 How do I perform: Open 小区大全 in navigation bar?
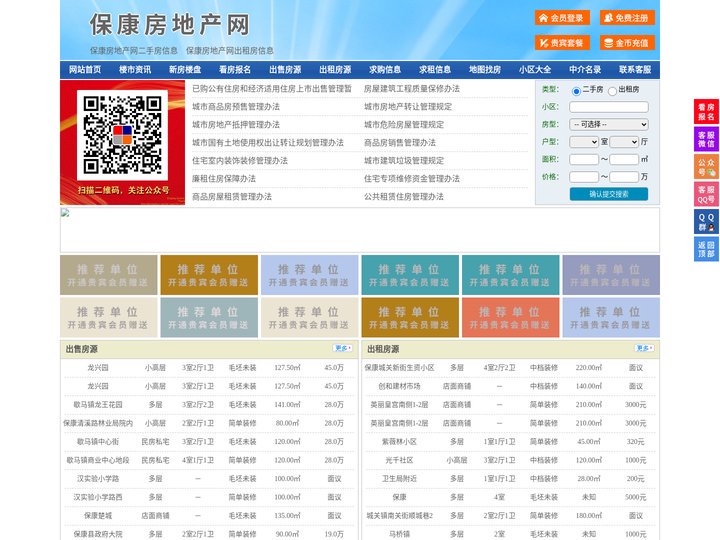[x=535, y=70]
